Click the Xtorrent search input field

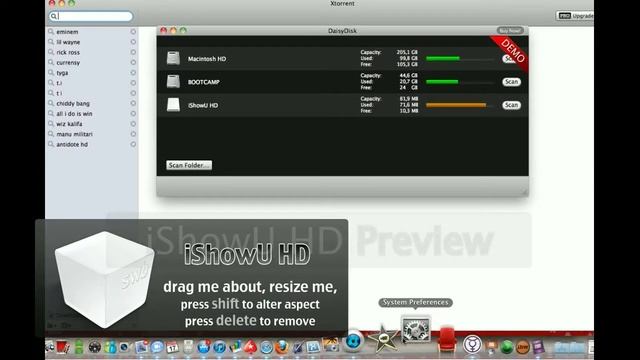coord(91,16)
